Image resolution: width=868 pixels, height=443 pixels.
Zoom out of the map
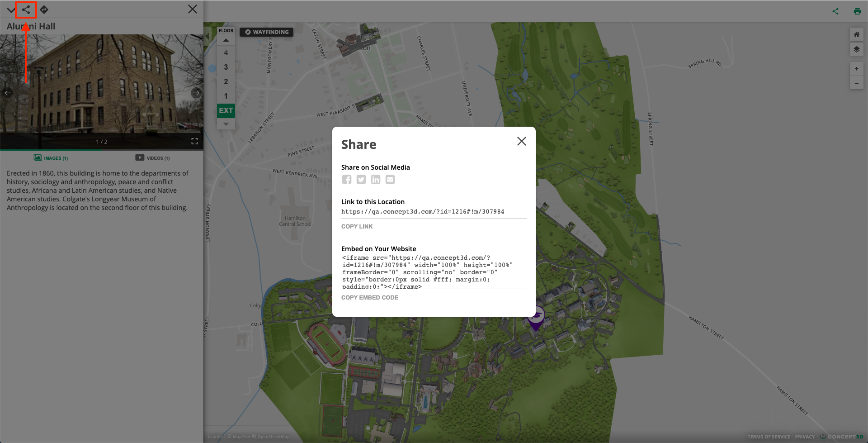tap(857, 83)
